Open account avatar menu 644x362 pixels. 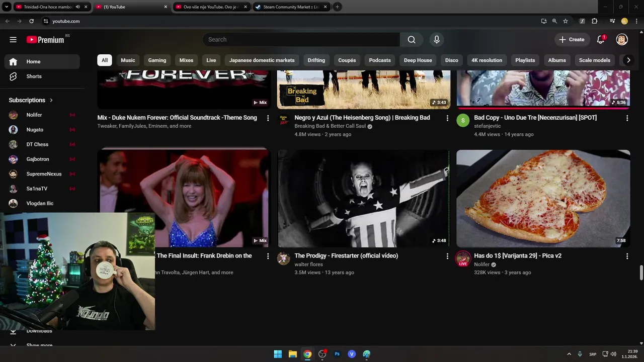coord(622,40)
